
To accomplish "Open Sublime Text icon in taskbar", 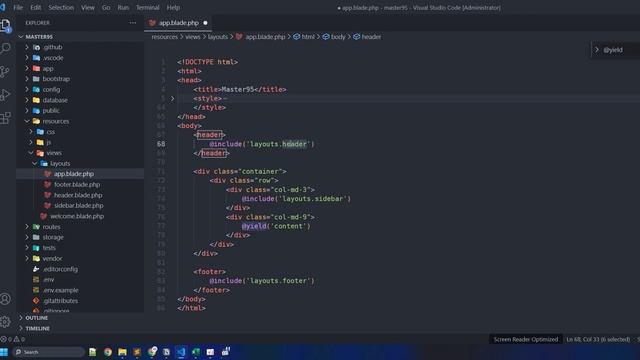I will point(137,352).
